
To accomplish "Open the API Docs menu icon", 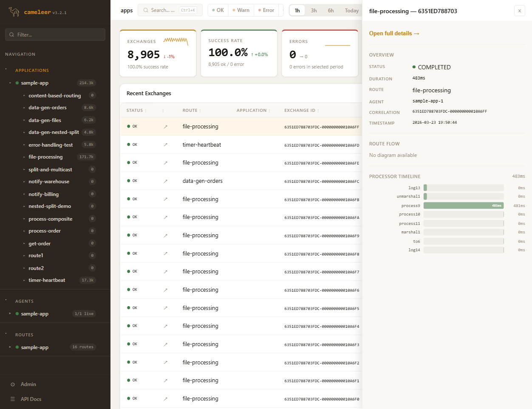I will 13,399.
